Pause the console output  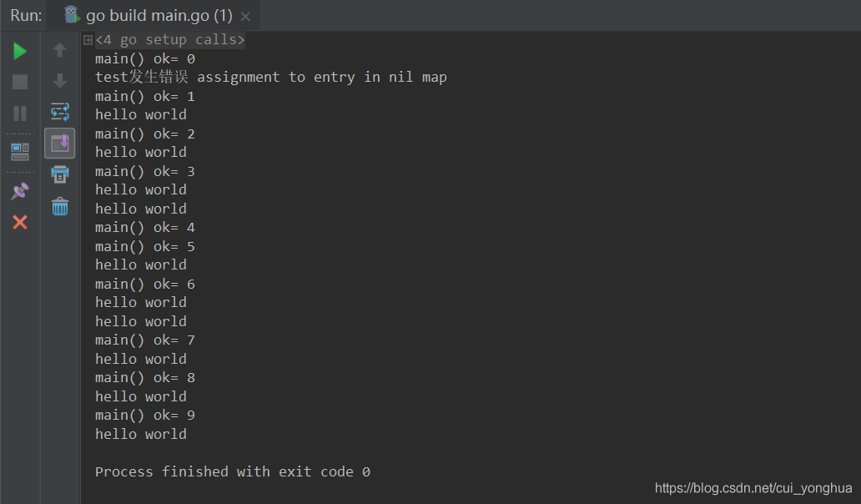tap(18, 113)
